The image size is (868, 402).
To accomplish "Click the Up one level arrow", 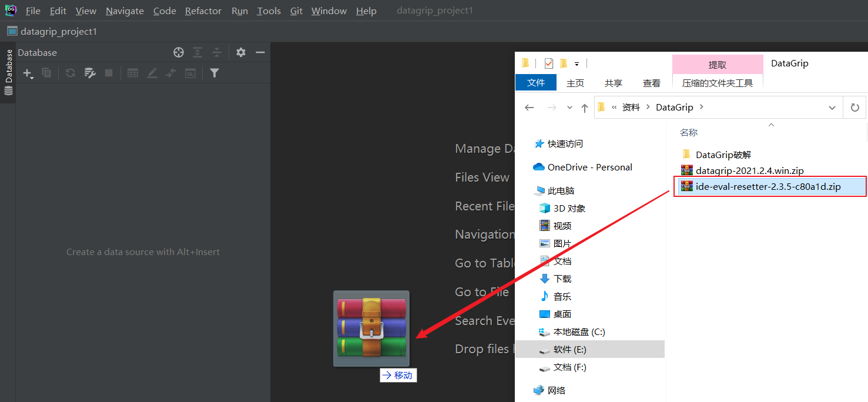I will click(x=584, y=108).
